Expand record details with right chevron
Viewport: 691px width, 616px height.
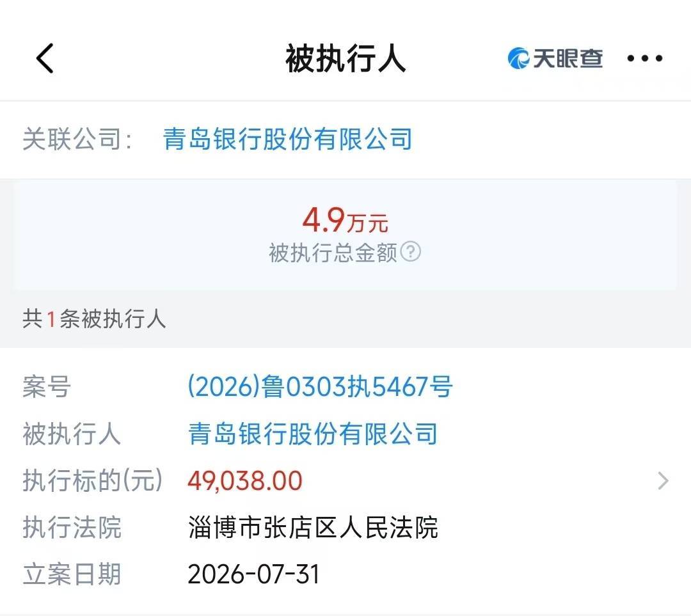(x=663, y=480)
